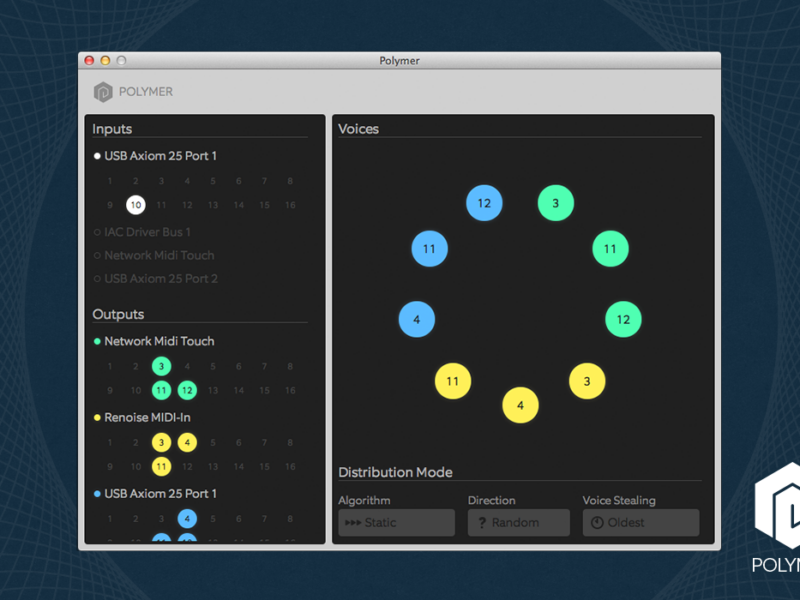The image size is (800, 600).
Task: Click the yellow voice circle 3
Action: coord(587,381)
